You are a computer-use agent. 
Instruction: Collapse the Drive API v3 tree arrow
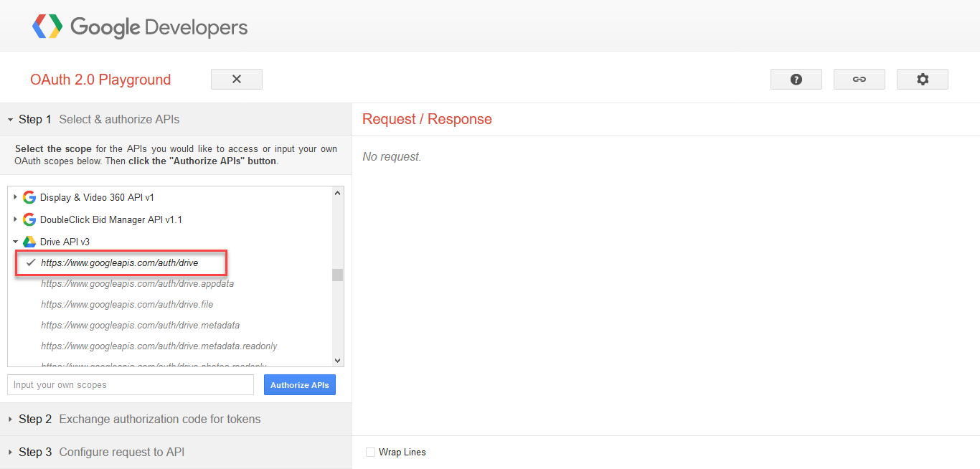pyautogui.click(x=15, y=242)
